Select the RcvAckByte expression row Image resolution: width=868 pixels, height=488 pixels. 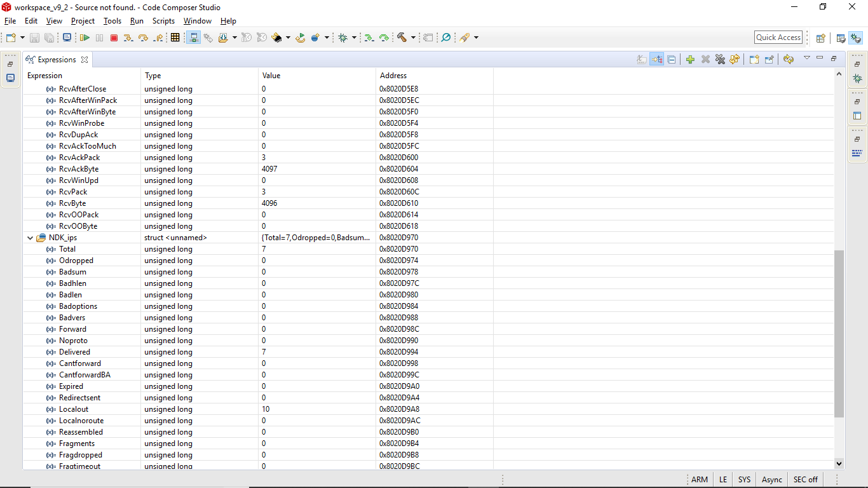click(429, 169)
